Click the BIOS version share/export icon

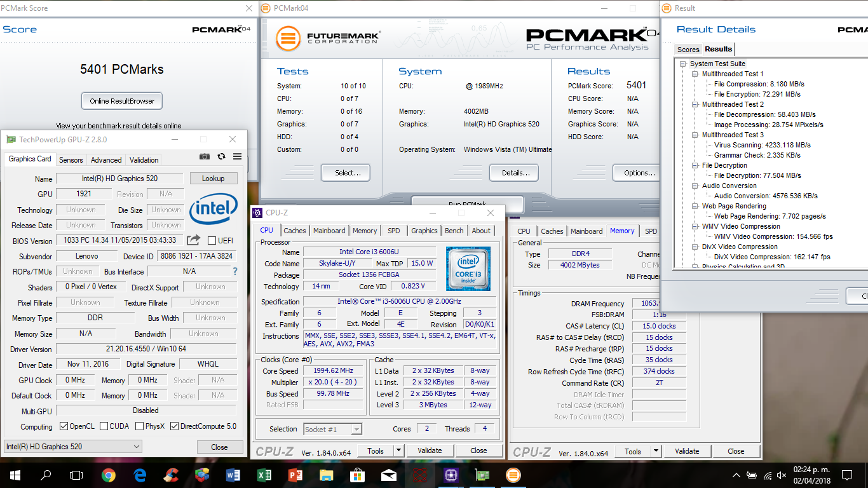click(x=193, y=240)
